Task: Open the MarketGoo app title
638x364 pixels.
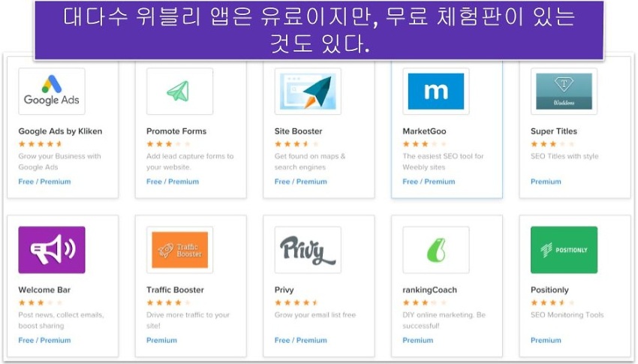Action: point(424,131)
